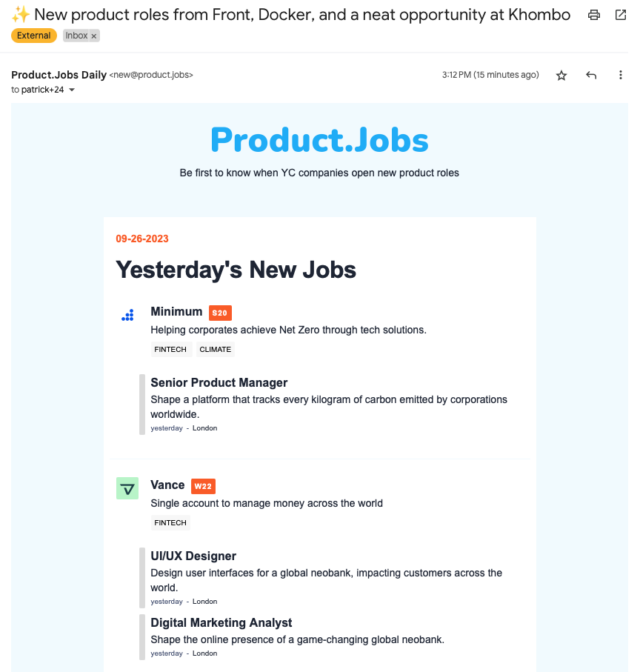The width and height of the screenshot is (640, 672).
Task: Open the Senior Product Manager job posting
Action: coord(219,382)
